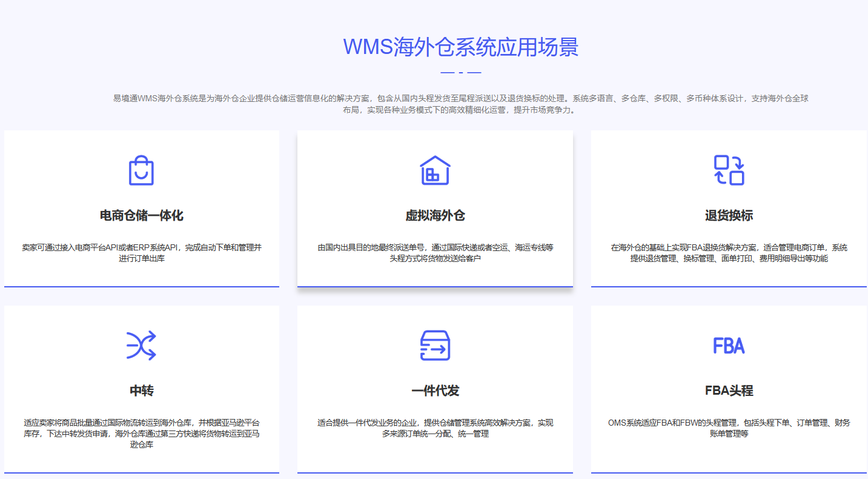Open the 电商仓储一体化 card title

pos(141,216)
